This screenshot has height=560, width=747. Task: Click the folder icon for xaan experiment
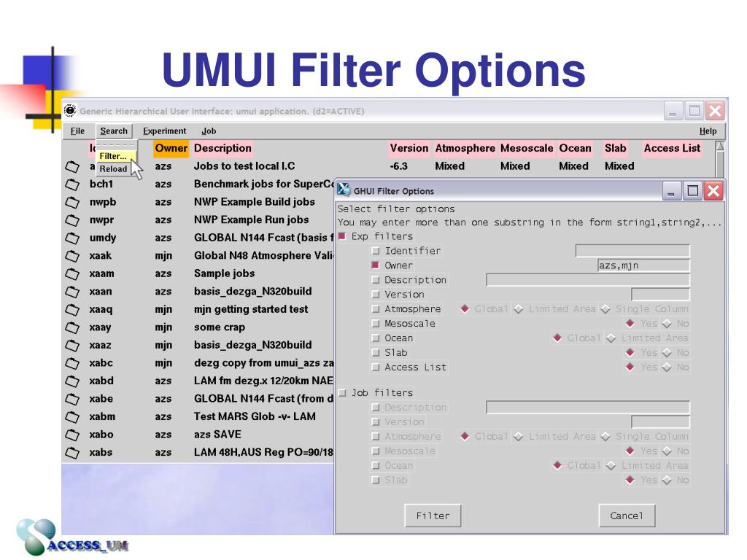72,292
